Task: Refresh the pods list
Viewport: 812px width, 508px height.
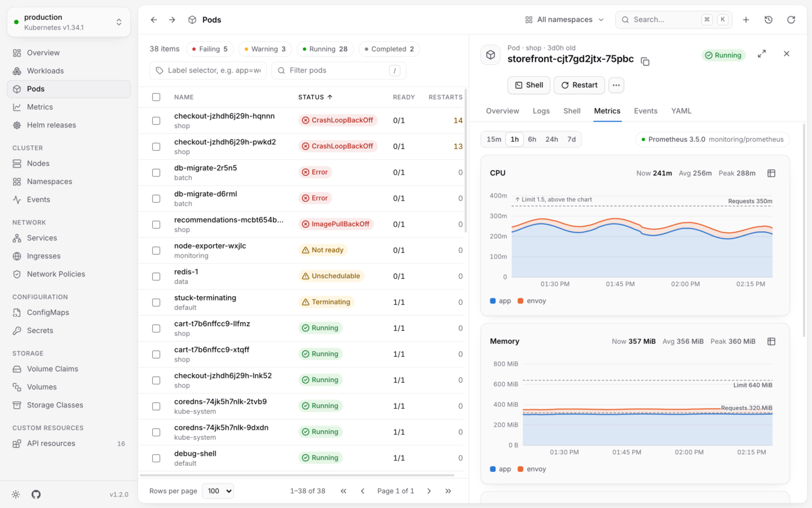Action: (x=791, y=20)
